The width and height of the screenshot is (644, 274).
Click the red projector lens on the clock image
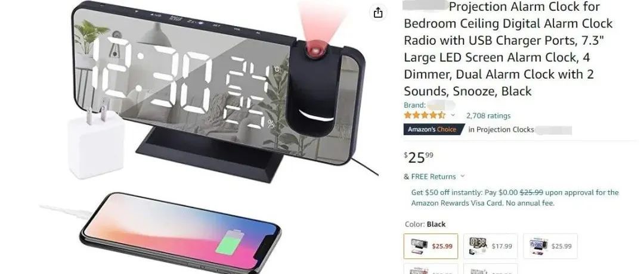(316, 51)
